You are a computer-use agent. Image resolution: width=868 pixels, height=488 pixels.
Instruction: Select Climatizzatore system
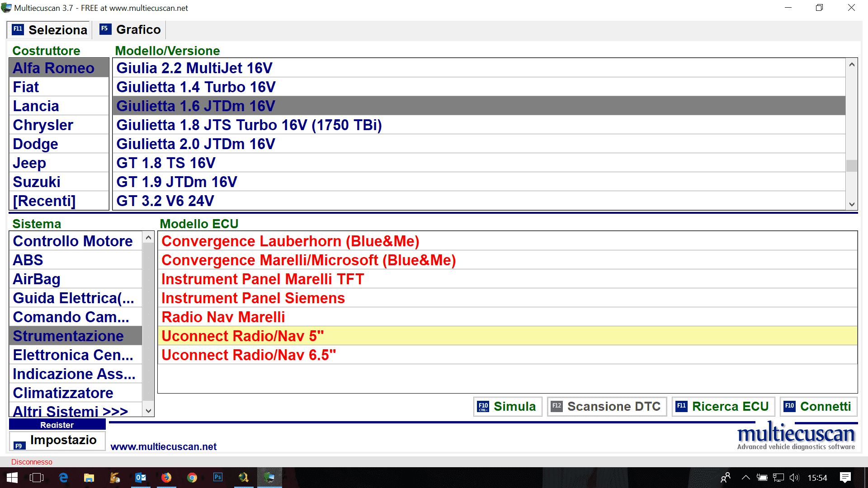(x=75, y=393)
